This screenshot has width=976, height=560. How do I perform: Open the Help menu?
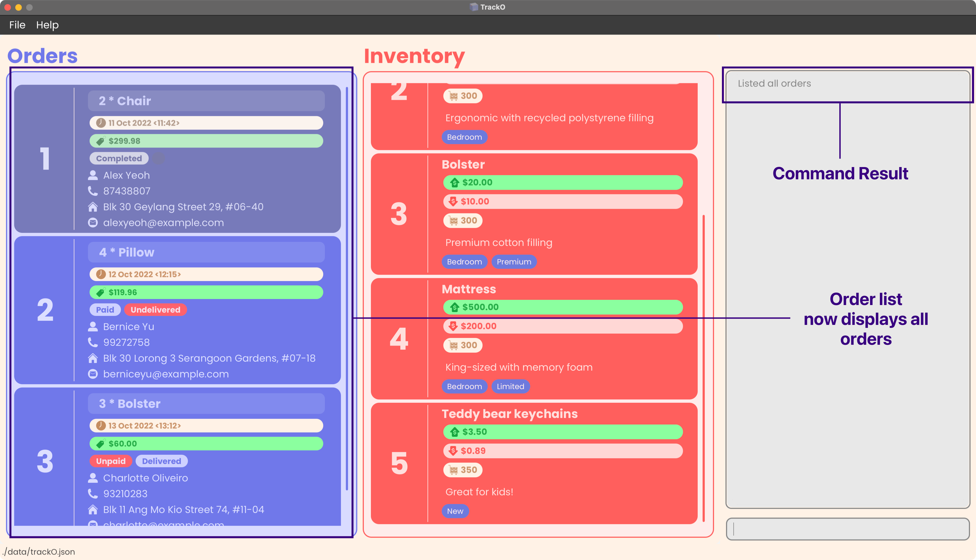click(46, 25)
